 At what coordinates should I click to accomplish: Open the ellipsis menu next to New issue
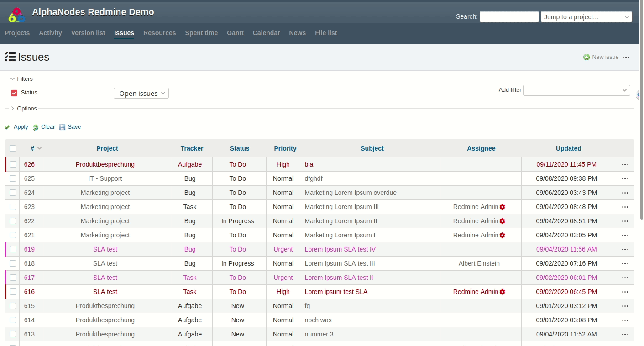pyautogui.click(x=626, y=57)
